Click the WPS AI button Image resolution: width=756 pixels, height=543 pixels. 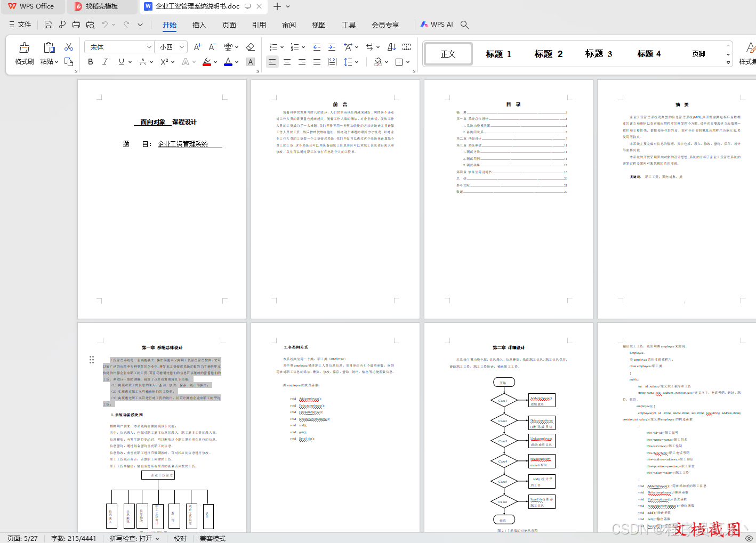437,25
